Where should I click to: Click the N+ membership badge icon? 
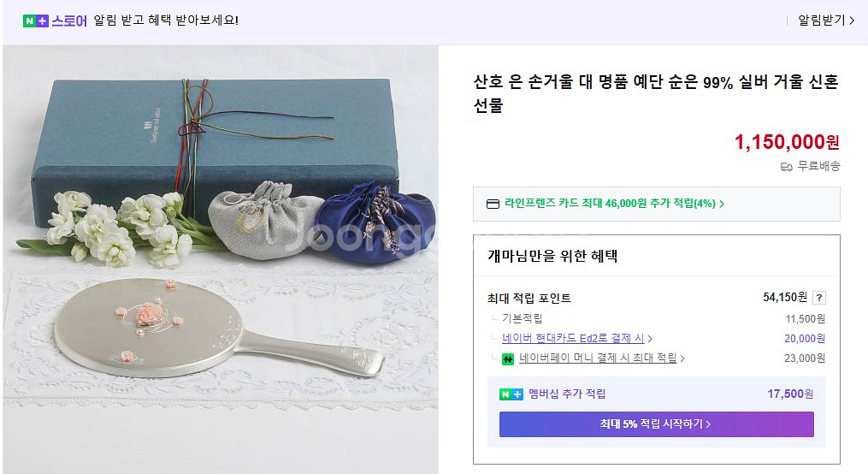[511, 394]
